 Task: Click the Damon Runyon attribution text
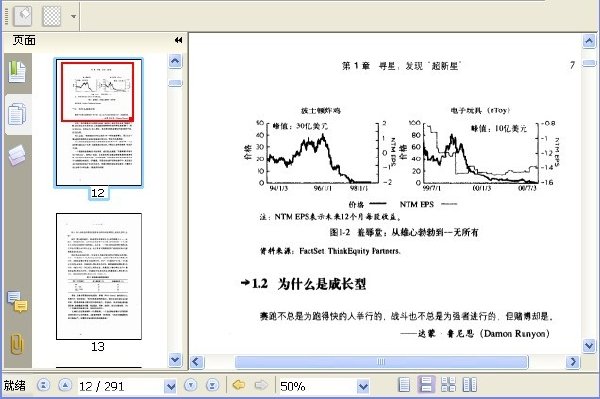[475, 334]
